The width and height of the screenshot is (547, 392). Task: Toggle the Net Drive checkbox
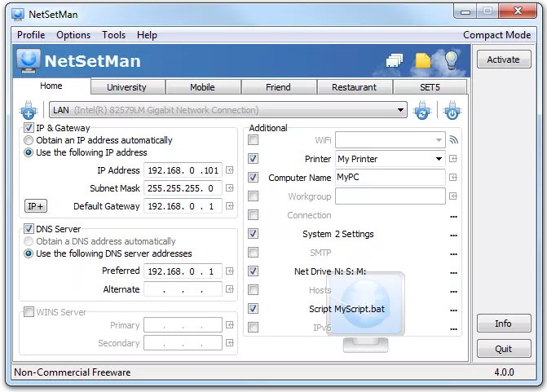click(x=254, y=271)
